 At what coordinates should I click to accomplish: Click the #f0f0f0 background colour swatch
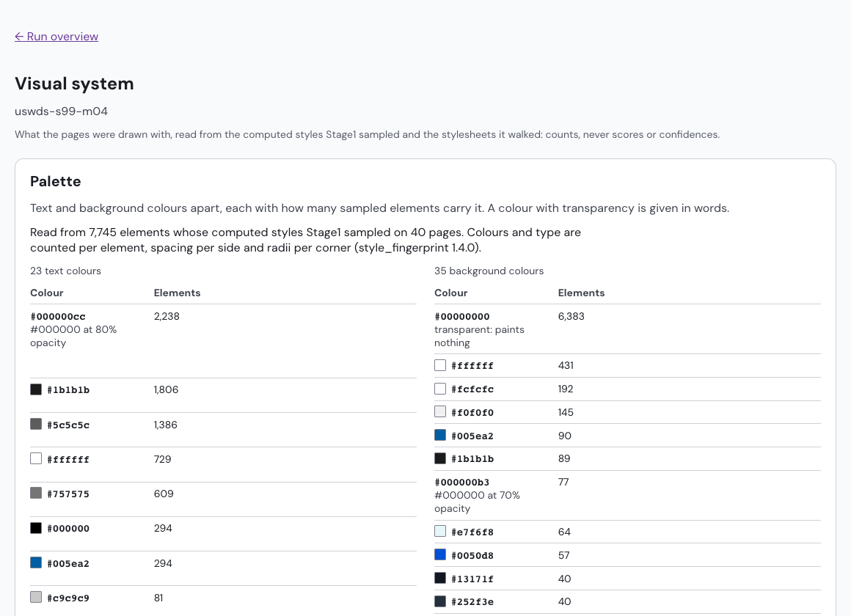click(440, 411)
